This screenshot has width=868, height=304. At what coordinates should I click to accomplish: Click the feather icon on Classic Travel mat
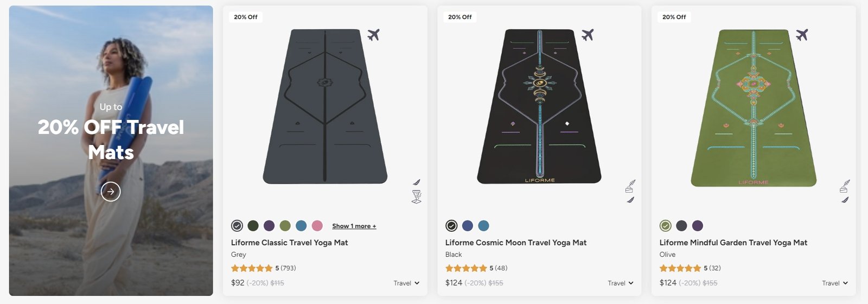coord(416,182)
